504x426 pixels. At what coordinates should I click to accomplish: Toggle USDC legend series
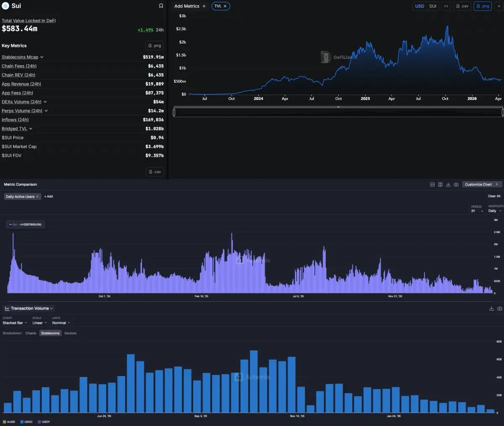click(26, 422)
